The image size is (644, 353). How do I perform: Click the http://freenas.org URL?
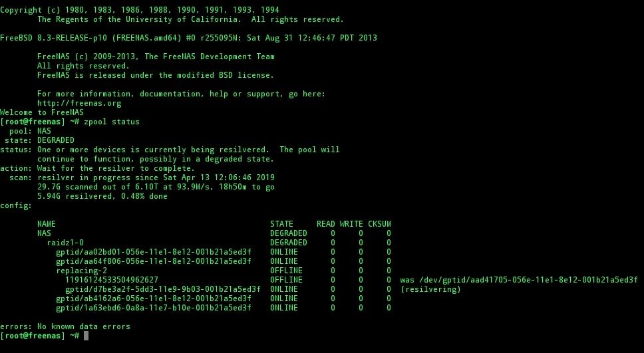coord(79,103)
